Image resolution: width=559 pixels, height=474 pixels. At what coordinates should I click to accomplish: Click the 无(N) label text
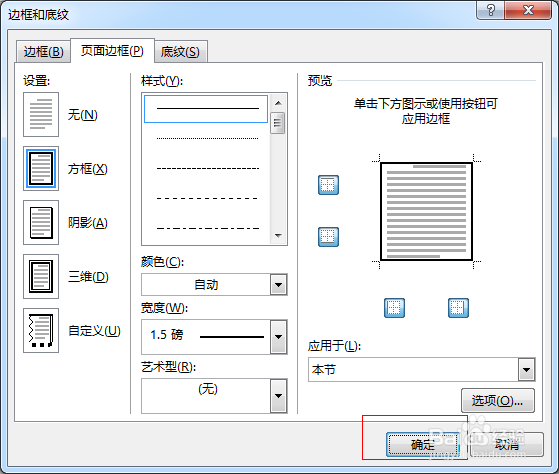tap(83, 115)
